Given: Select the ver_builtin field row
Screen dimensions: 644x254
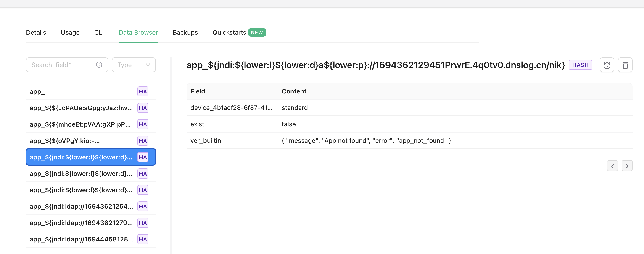Looking at the screenshot, I should click(x=206, y=140).
